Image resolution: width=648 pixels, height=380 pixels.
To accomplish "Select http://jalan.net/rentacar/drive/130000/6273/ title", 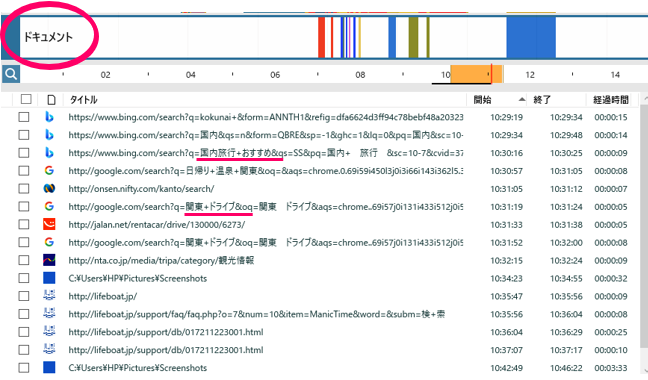I will 157,225.
